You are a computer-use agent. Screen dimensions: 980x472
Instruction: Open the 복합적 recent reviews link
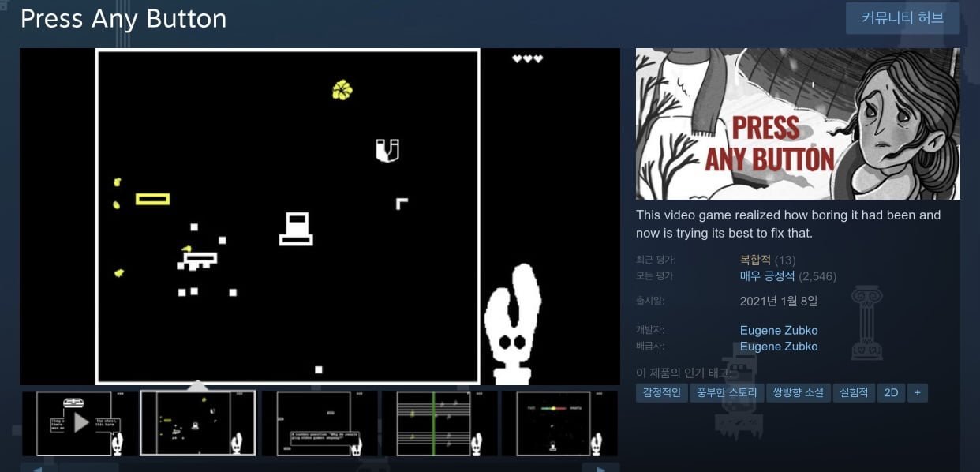(x=755, y=260)
